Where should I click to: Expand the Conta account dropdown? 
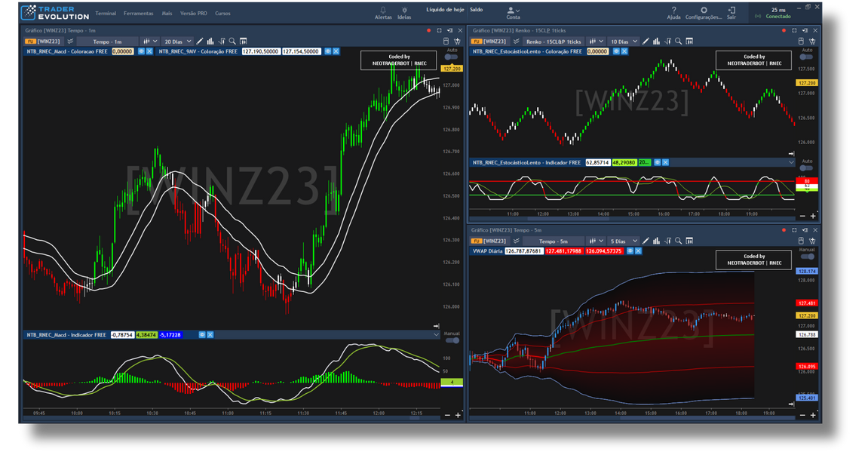[513, 12]
